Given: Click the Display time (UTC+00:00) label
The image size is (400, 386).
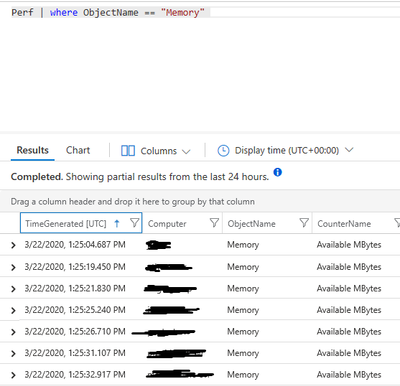Looking at the screenshot, I should coord(287,150).
